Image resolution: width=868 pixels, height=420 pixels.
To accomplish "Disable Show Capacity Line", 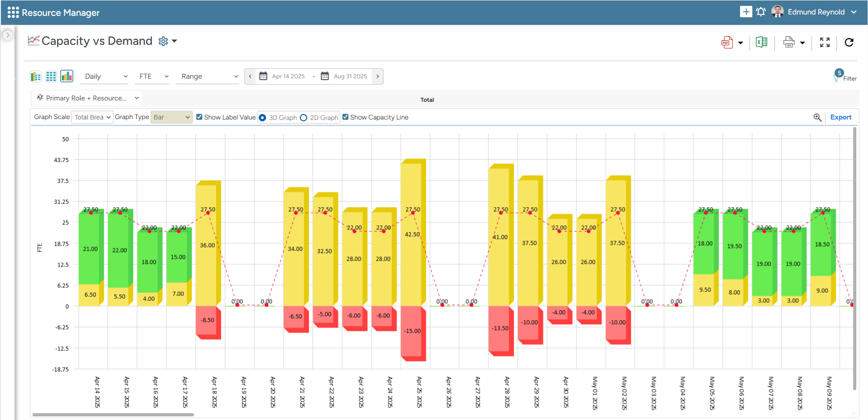I will click(346, 117).
